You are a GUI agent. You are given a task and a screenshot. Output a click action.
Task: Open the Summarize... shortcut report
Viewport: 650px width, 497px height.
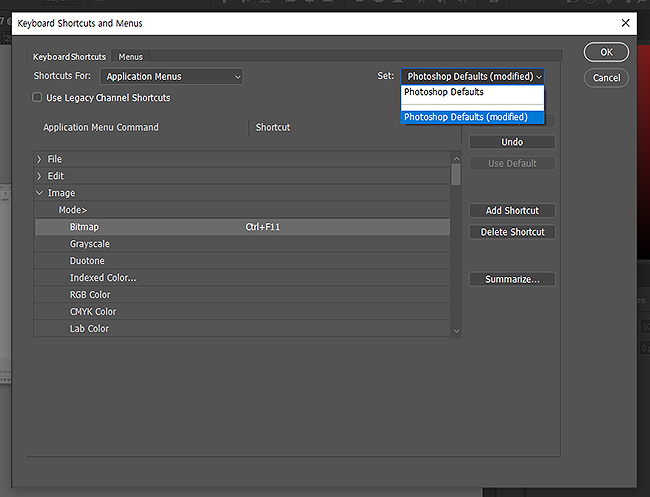tap(512, 279)
